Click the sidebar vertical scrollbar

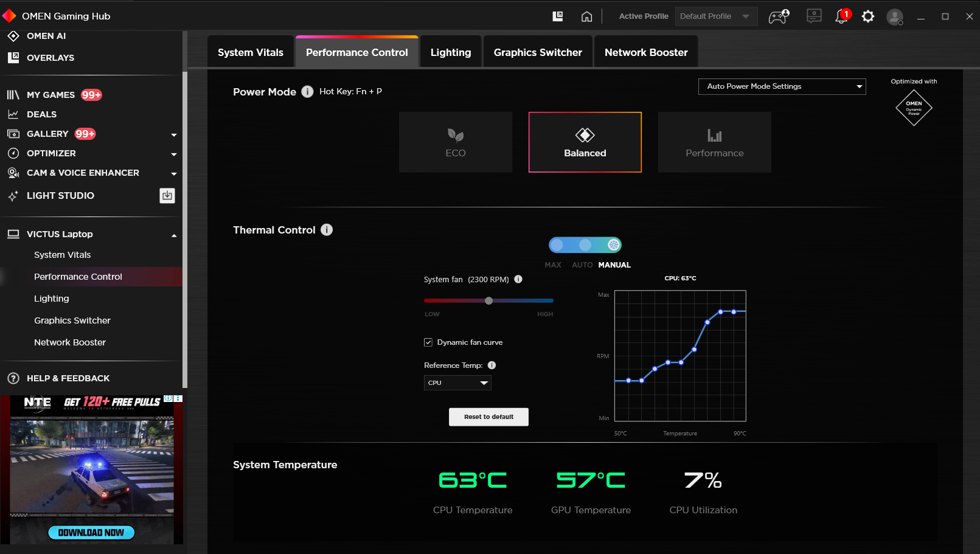185,230
